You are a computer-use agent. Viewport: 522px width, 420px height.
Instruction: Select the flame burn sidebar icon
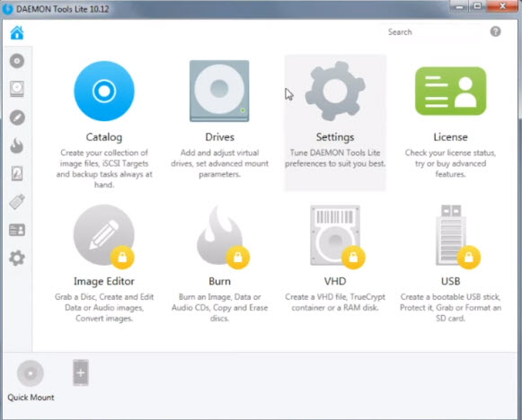17,145
